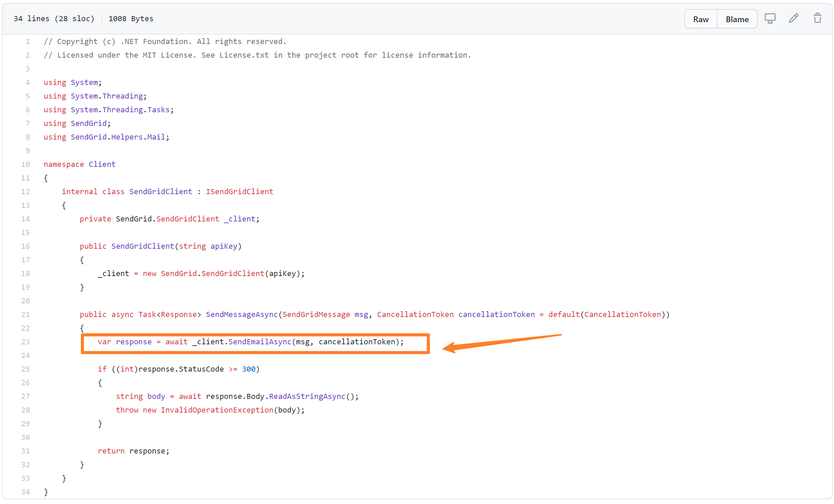Click the ReadAsStringAsync method call

[307, 396]
